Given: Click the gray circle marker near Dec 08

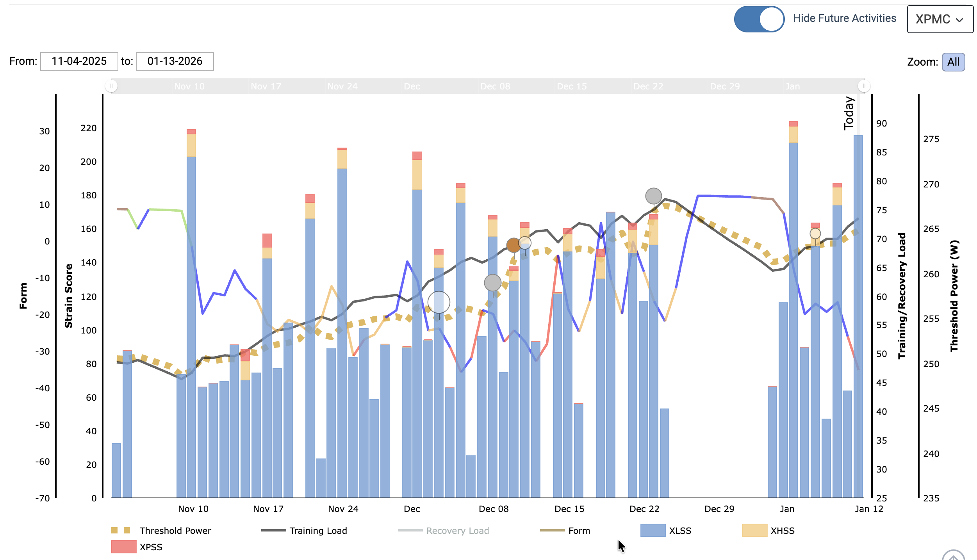Looking at the screenshot, I should click(492, 282).
